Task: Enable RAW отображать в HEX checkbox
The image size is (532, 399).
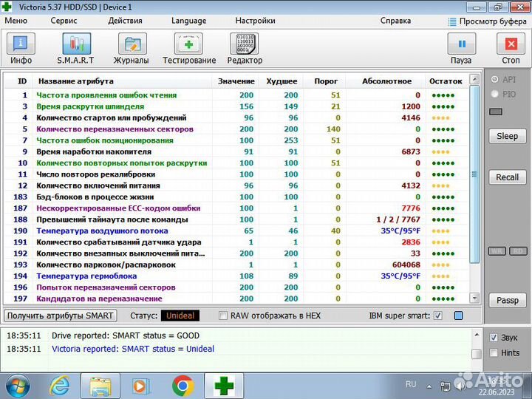Action: (223, 316)
